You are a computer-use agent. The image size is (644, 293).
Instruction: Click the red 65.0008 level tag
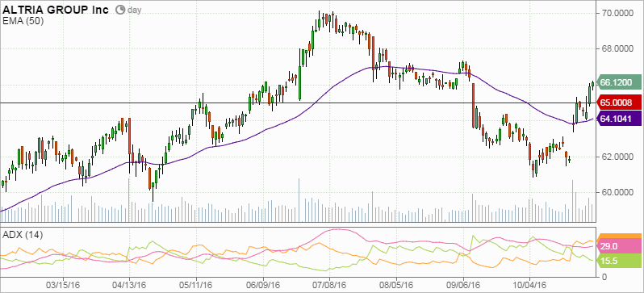[x=619, y=102]
